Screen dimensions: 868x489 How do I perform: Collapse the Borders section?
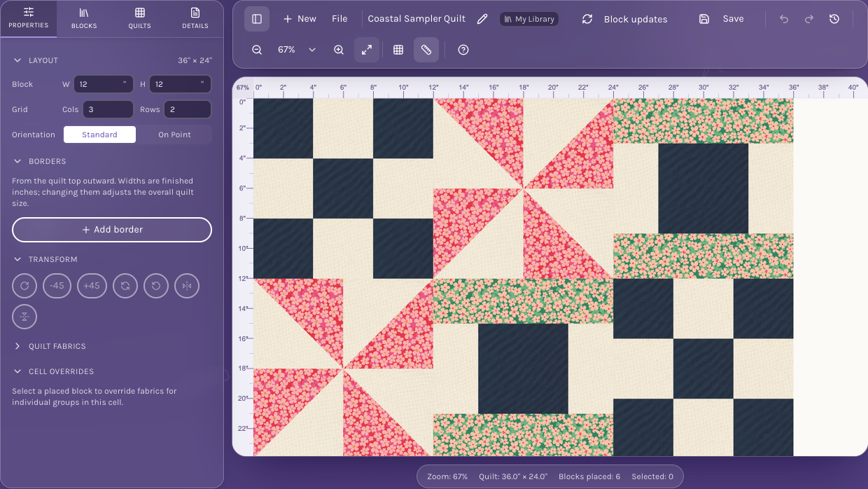[x=17, y=161]
